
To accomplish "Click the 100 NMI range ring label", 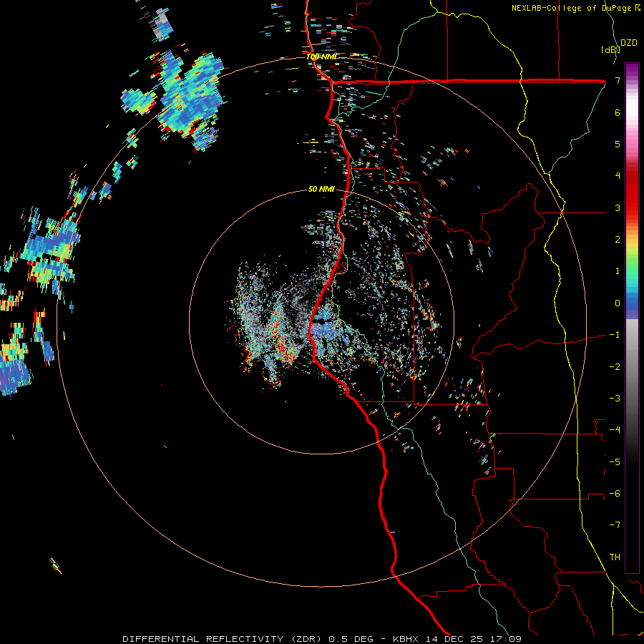I will (x=321, y=57).
